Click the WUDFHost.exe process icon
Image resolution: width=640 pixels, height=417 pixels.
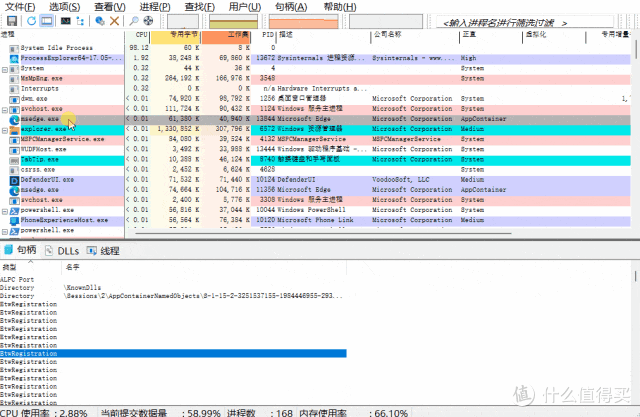pyautogui.click(x=14, y=150)
